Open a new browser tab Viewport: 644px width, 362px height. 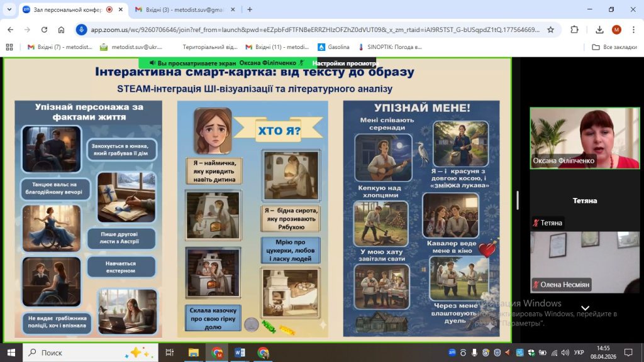click(250, 9)
